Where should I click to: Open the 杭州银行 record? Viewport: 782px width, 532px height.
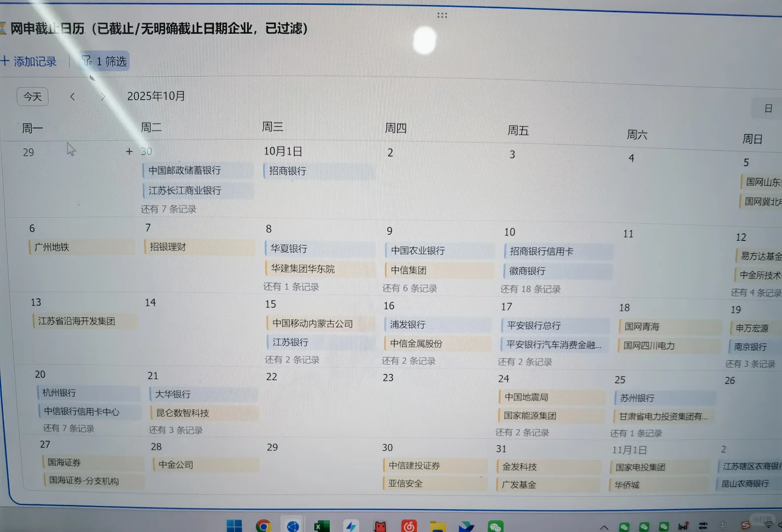(x=89, y=393)
